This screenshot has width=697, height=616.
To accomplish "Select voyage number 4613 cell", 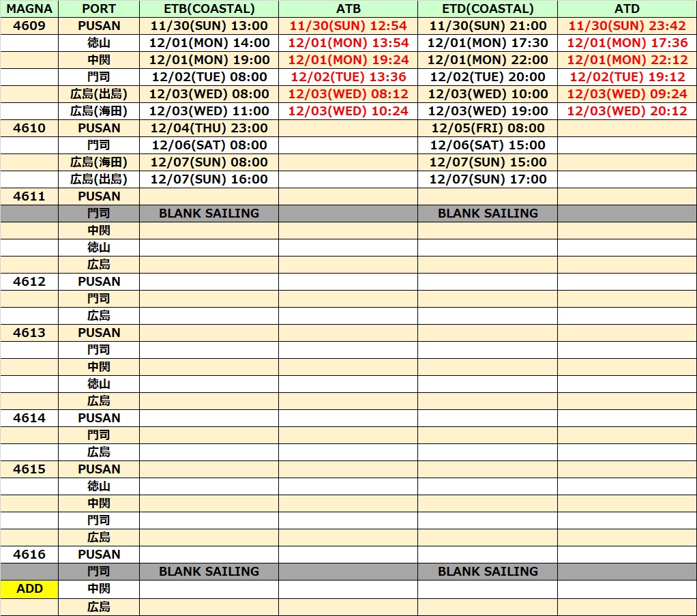I will click(x=29, y=333).
